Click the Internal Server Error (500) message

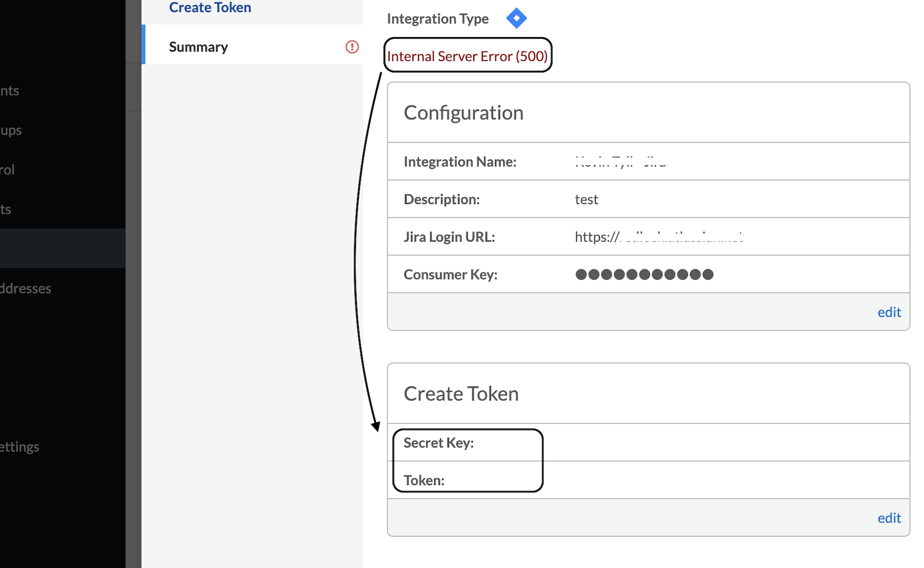467,56
